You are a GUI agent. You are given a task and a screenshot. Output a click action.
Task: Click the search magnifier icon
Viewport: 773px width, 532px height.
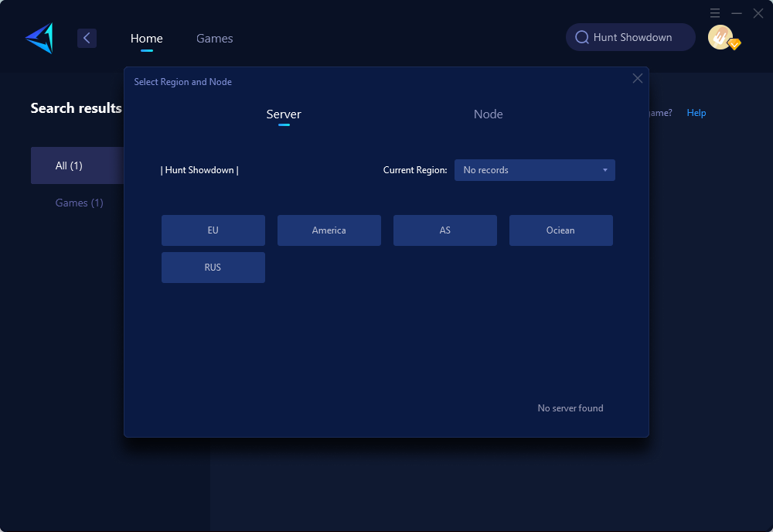click(582, 37)
